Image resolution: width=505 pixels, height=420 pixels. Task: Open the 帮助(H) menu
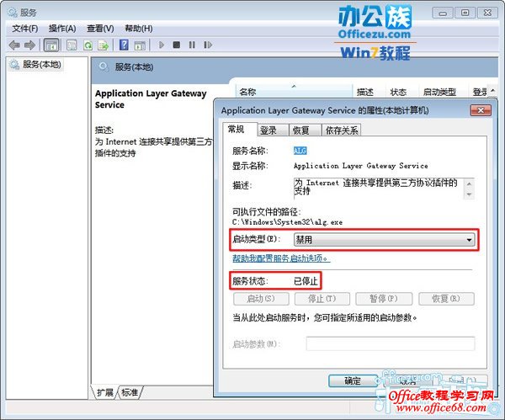pos(139,29)
